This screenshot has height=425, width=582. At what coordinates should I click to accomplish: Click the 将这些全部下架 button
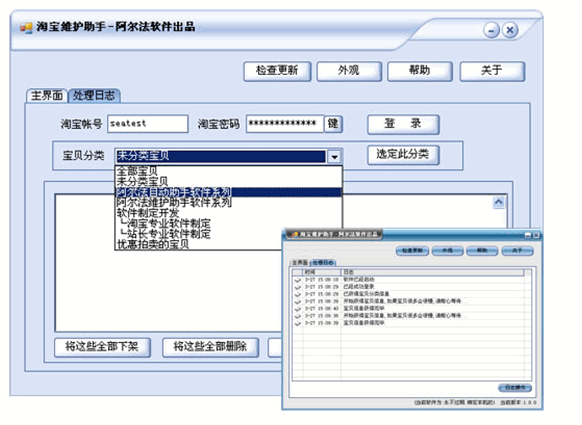pos(102,347)
